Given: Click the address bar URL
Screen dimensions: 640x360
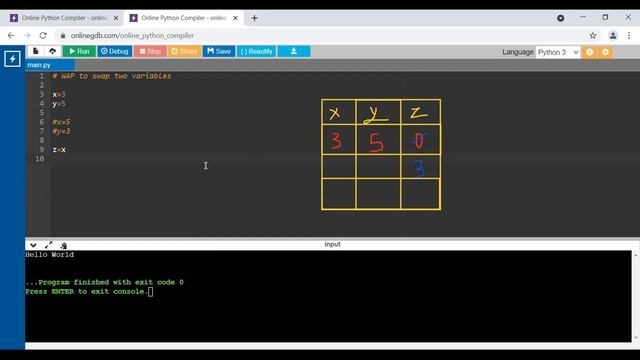Looking at the screenshot, I should coord(132,36).
